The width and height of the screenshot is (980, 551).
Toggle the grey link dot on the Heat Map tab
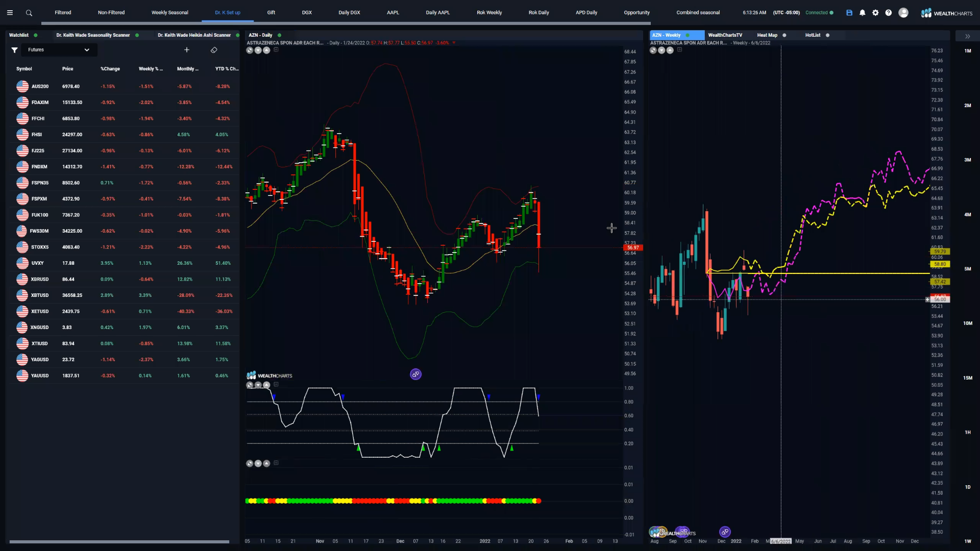(785, 35)
